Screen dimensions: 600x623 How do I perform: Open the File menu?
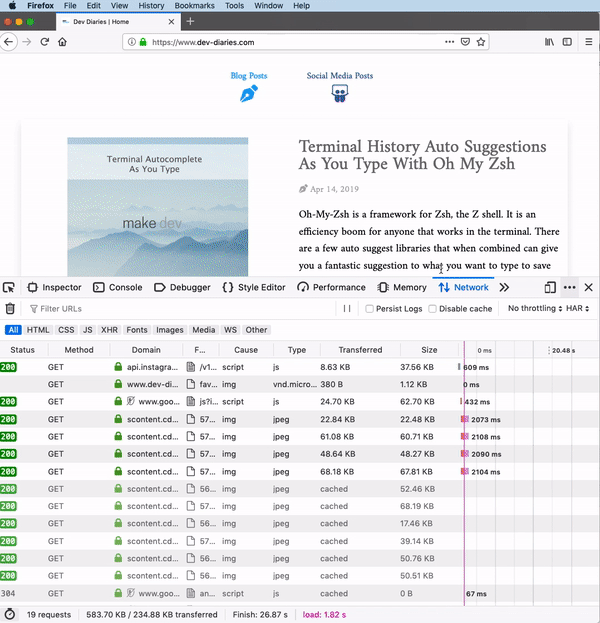[70, 6]
